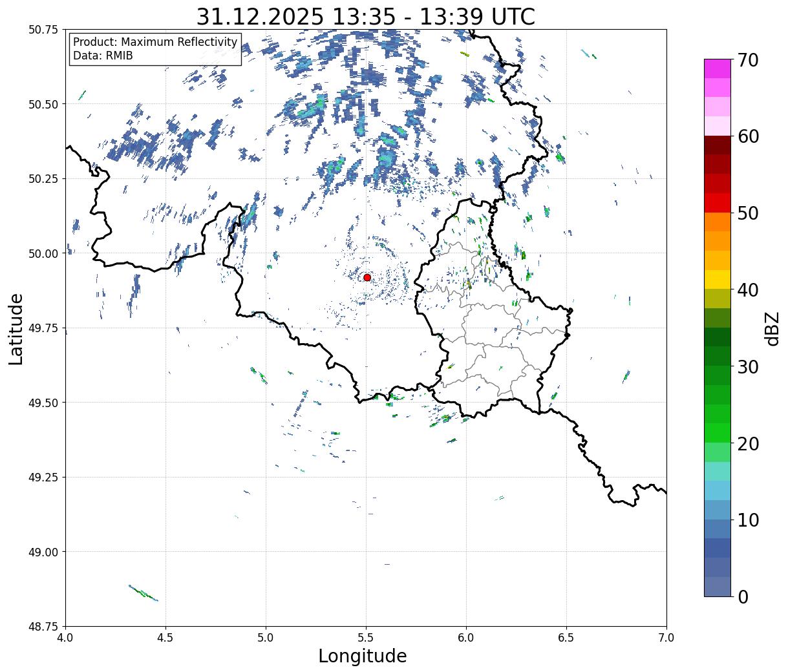The image size is (788, 672).
Task: Click longitude tick label 5.0
Action: pos(266,638)
